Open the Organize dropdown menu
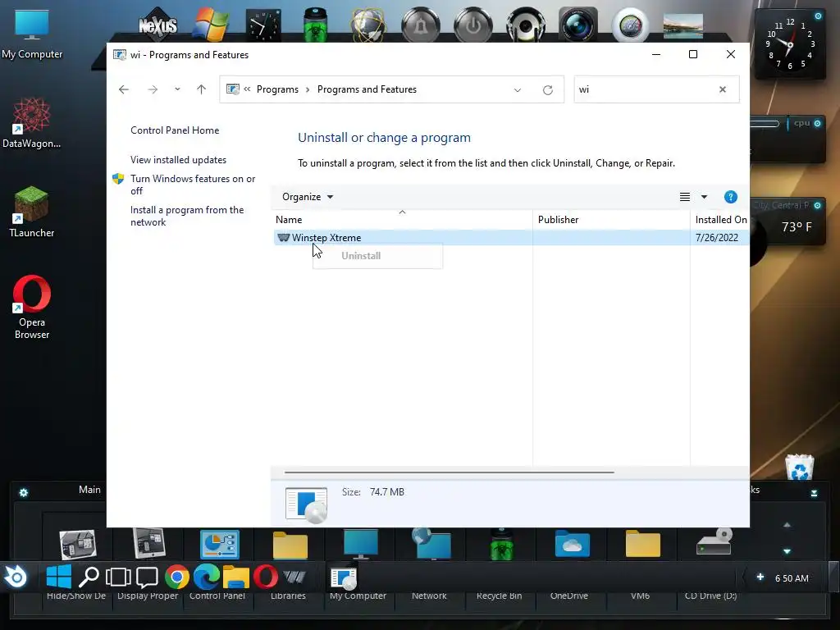 coord(308,197)
